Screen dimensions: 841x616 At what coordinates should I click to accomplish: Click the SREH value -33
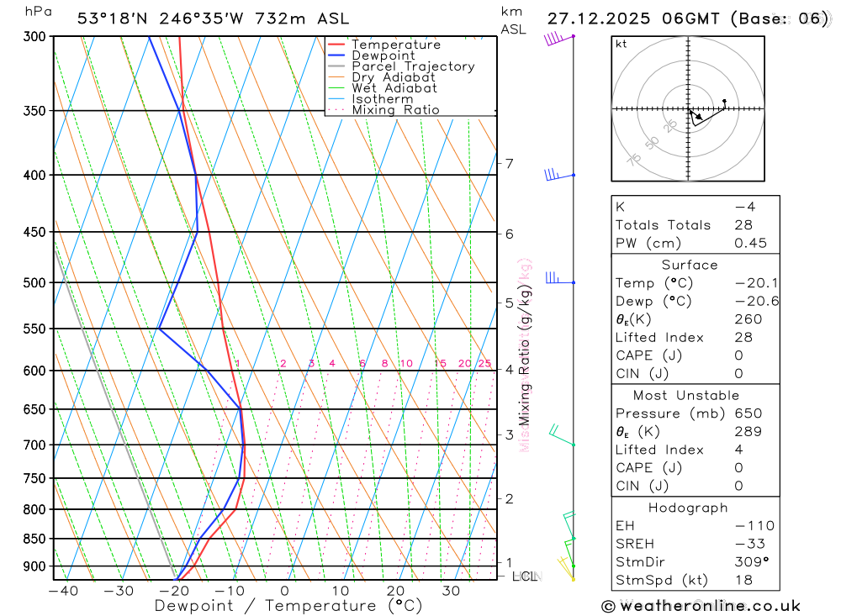750,544
